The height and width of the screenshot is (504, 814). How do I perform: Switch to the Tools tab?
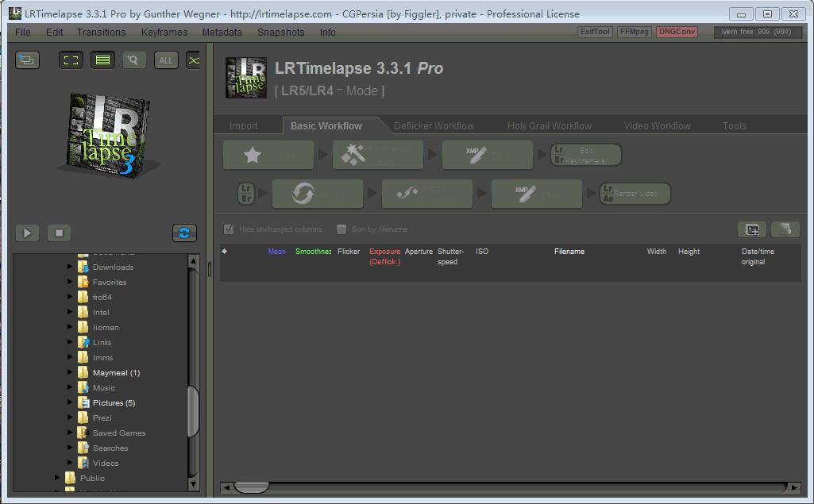pos(735,126)
